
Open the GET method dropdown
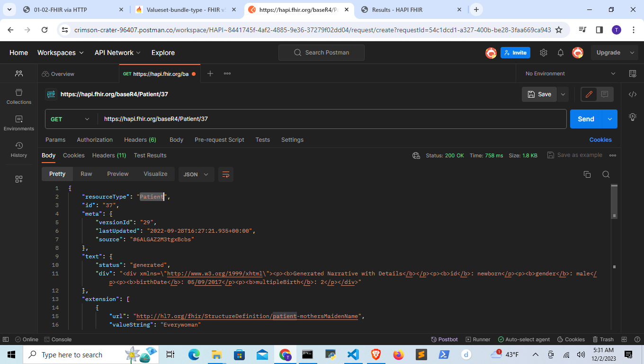pyautogui.click(x=70, y=119)
